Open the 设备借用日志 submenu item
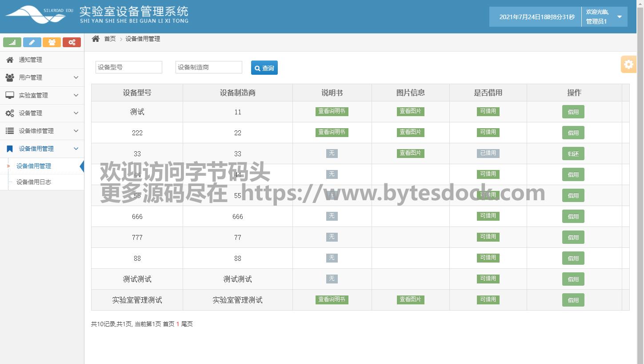644x364 pixels. 34,182
